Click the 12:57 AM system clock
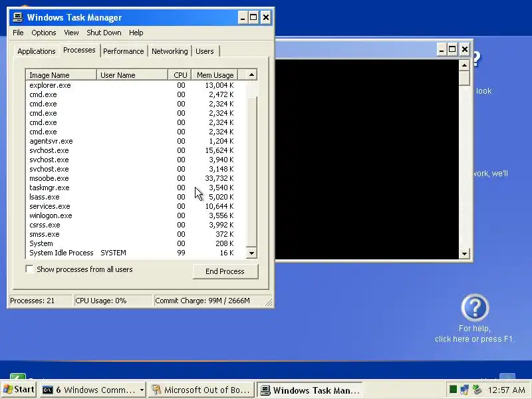Viewport: 532px width, 399px height. [506, 390]
